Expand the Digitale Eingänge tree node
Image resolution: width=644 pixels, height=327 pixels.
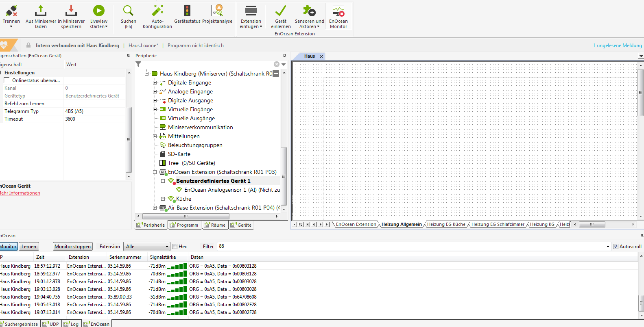coord(155,83)
